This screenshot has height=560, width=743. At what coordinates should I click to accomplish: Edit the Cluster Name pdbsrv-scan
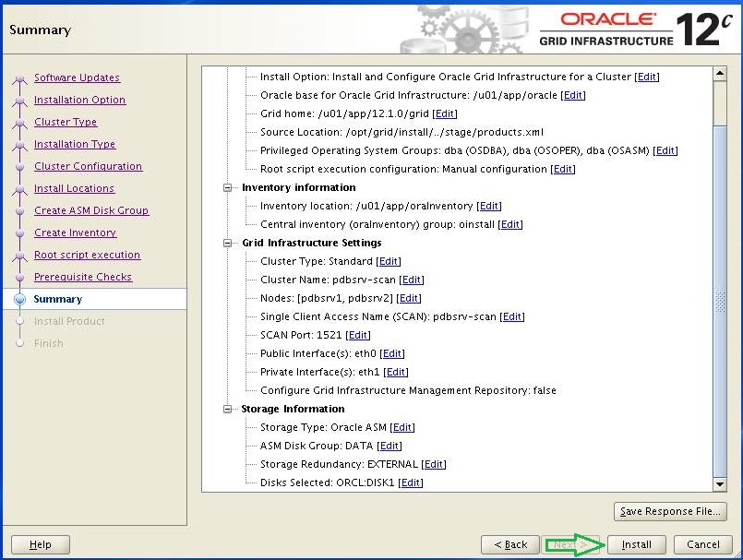(412, 280)
